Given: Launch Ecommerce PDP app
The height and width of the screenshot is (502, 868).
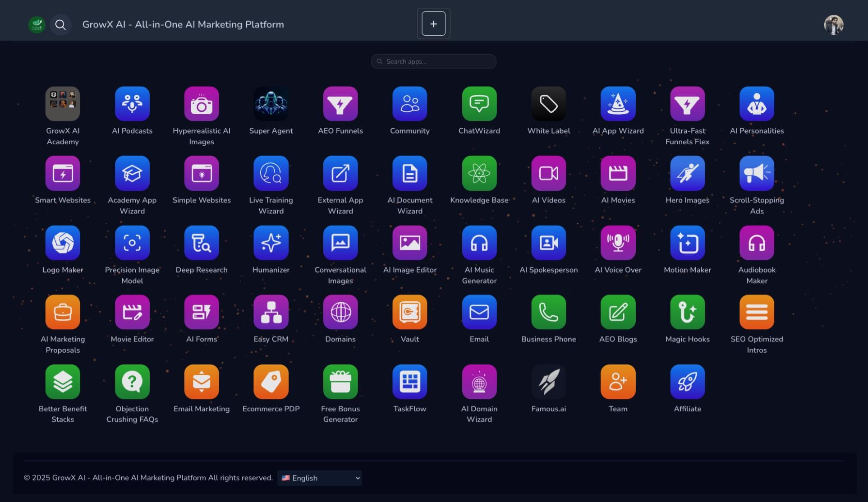Looking at the screenshot, I should 271,382.
